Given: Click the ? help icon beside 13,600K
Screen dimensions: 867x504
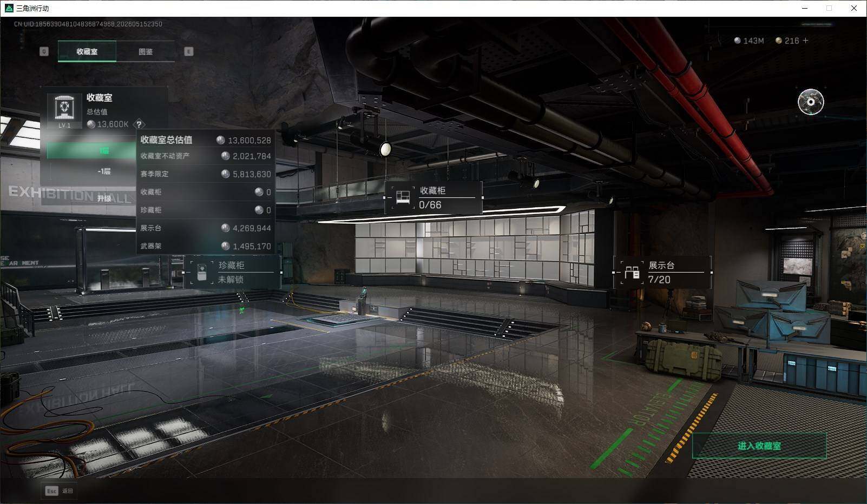Looking at the screenshot, I should (x=139, y=124).
